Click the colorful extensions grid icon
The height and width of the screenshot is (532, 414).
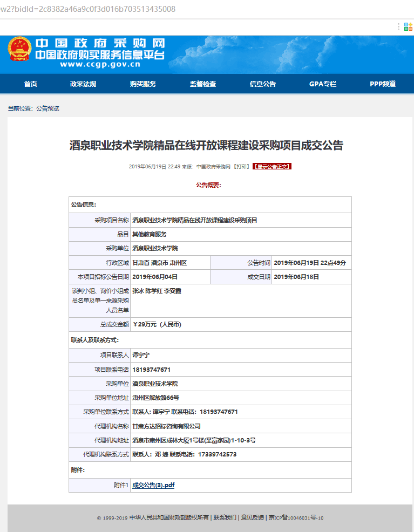[x=408, y=26]
